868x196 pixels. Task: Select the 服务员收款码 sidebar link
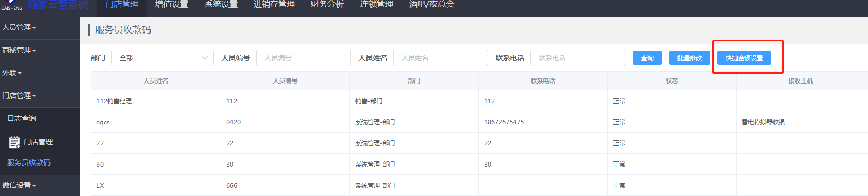(29, 162)
